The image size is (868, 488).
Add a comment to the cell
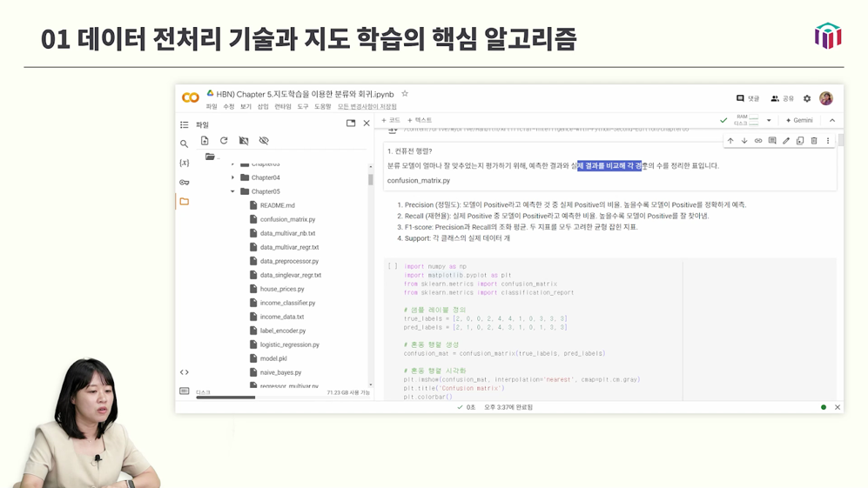pos(772,141)
